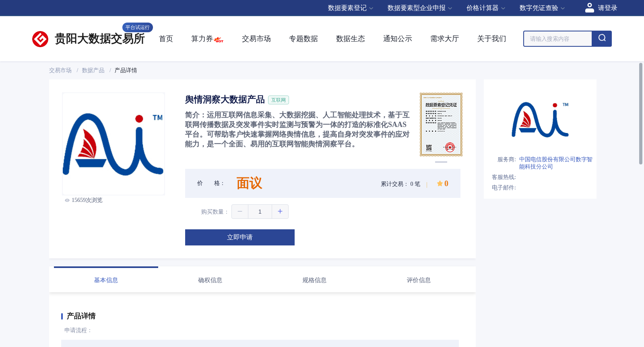
Task: Open the 专题数据 nav item
Action: (x=303, y=39)
